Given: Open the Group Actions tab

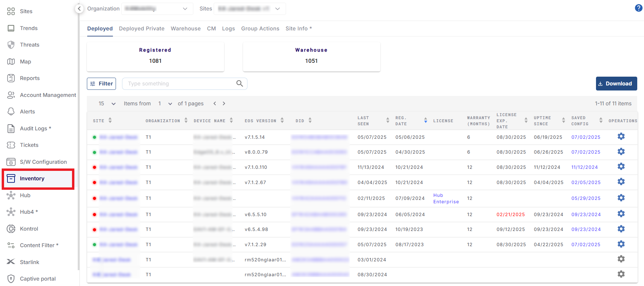Looking at the screenshot, I should (260, 29).
